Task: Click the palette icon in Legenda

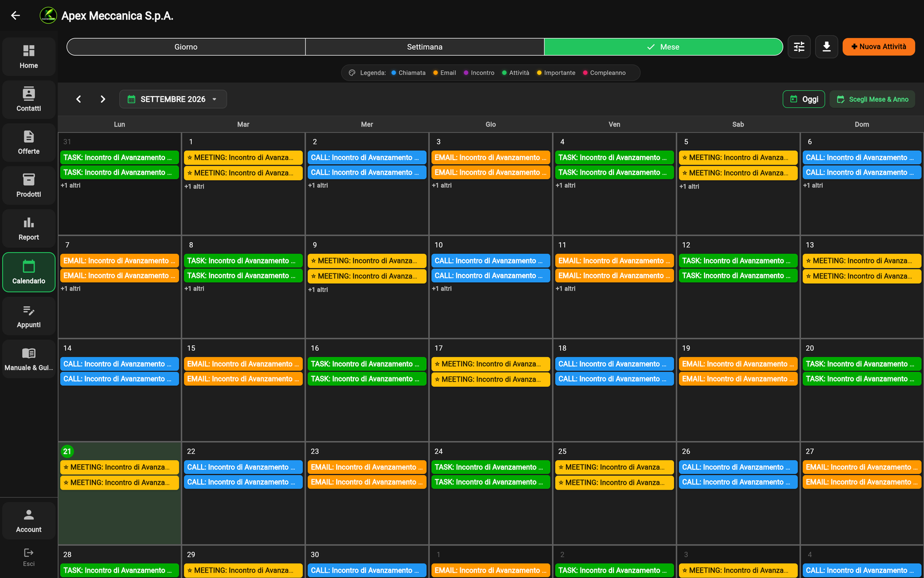Action: tap(352, 73)
